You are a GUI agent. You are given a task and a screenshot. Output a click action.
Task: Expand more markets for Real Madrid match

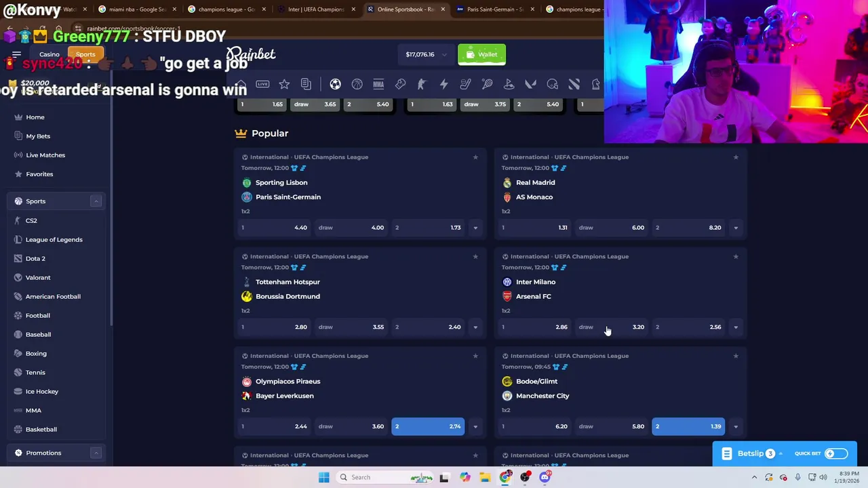point(736,228)
